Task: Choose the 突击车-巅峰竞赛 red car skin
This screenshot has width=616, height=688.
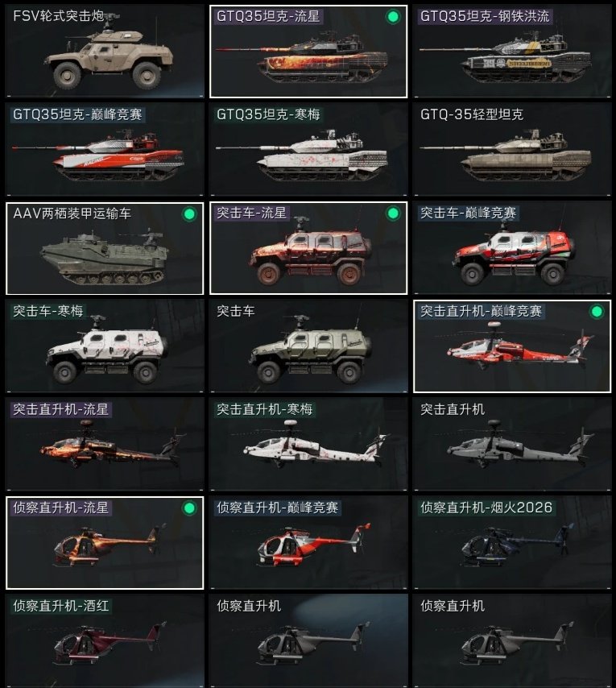Action: click(511, 248)
